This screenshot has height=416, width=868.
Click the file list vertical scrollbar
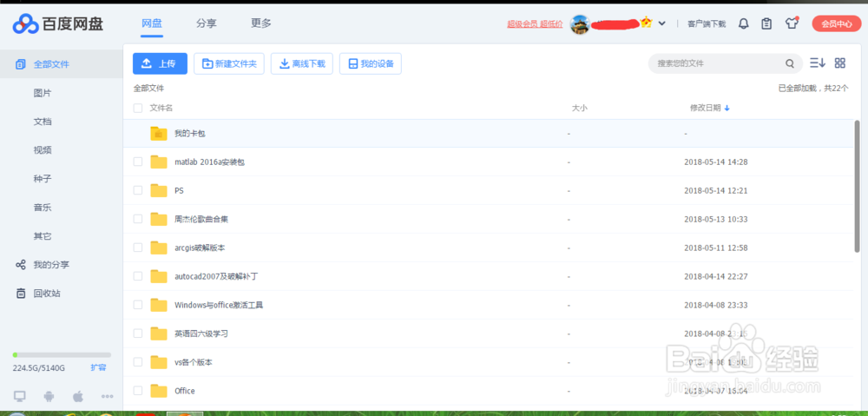(x=858, y=186)
